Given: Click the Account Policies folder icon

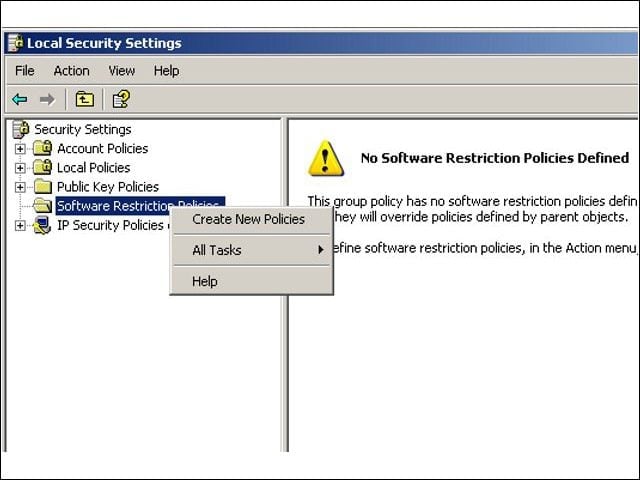Looking at the screenshot, I should (x=42, y=148).
